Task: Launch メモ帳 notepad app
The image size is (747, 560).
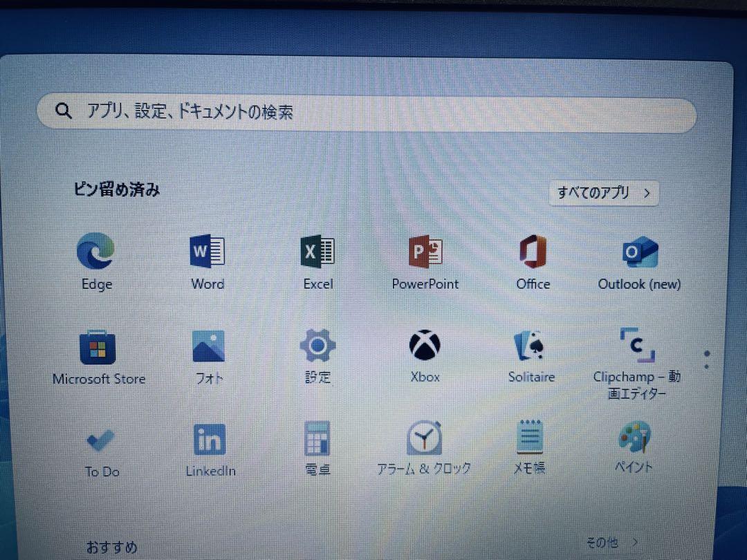Action: [x=530, y=436]
